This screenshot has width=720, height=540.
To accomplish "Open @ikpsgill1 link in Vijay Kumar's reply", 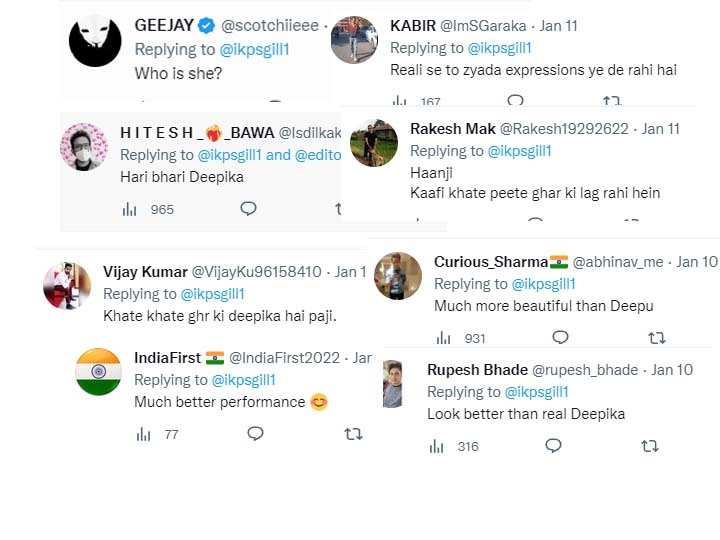I will [212, 294].
